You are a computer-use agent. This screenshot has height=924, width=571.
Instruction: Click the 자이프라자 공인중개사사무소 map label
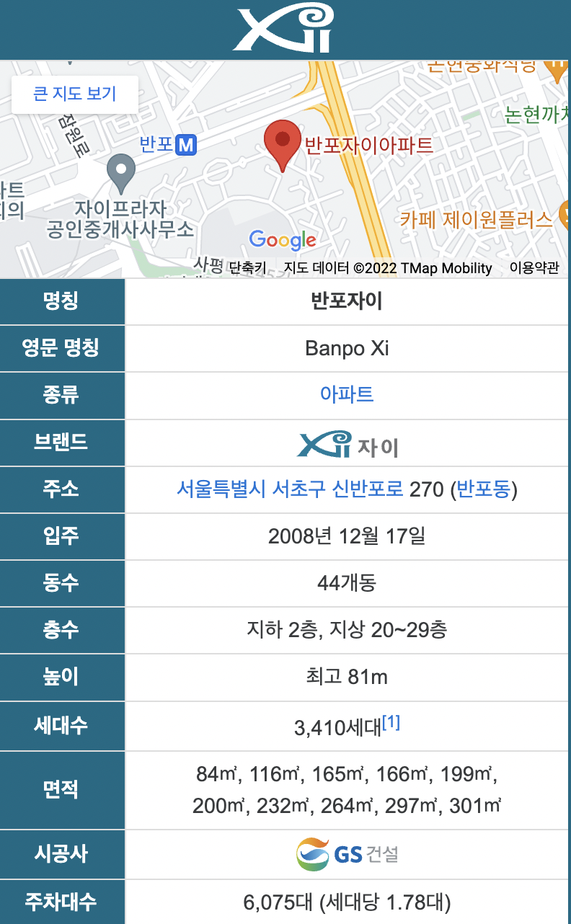coord(120,220)
